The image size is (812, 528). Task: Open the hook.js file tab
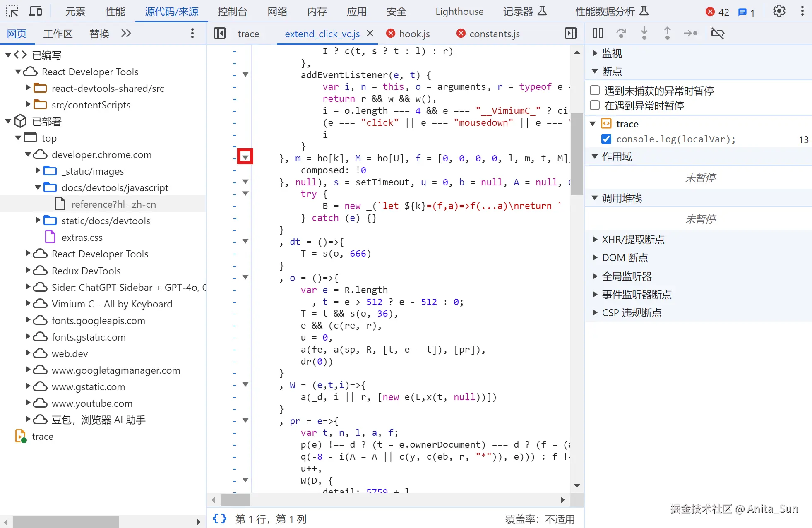coord(414,34)
